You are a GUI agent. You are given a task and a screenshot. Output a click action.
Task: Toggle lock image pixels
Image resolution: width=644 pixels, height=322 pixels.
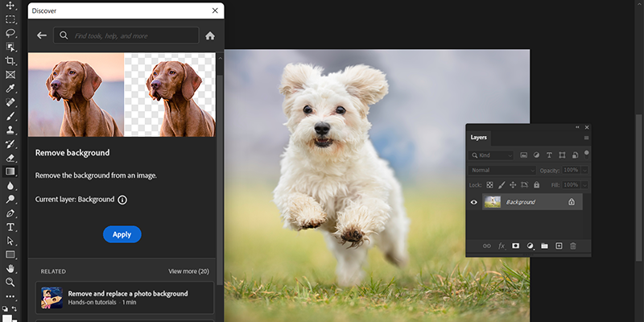click(502, 185)
